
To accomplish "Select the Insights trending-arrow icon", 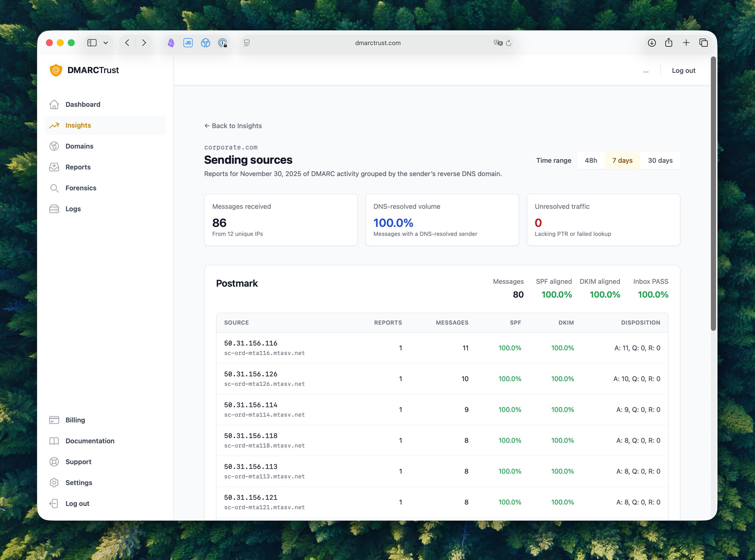I will [54, 125].
